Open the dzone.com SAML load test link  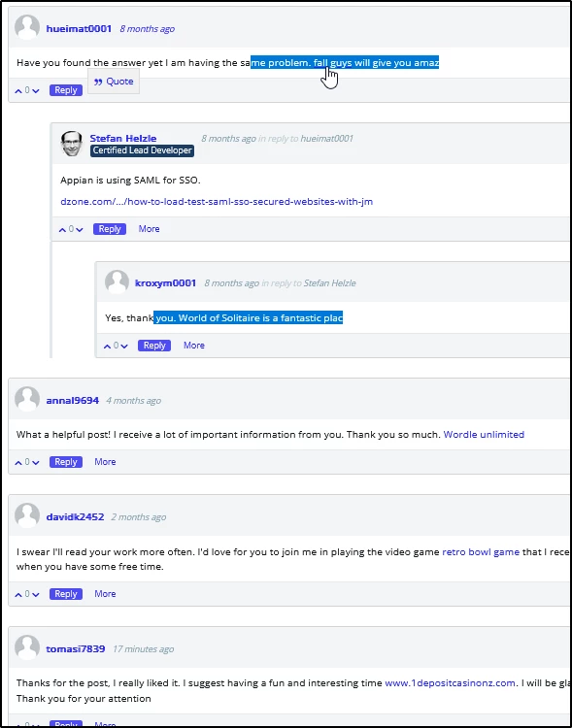coord(217,202)
